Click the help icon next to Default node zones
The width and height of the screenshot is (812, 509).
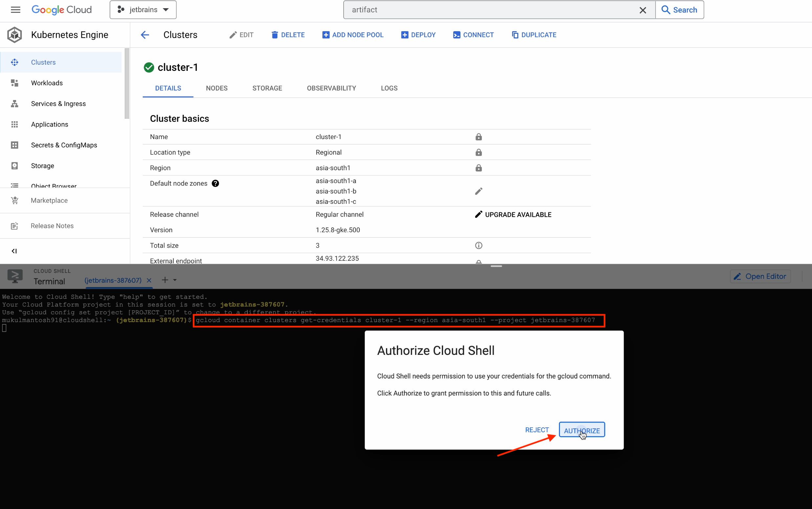215,183
